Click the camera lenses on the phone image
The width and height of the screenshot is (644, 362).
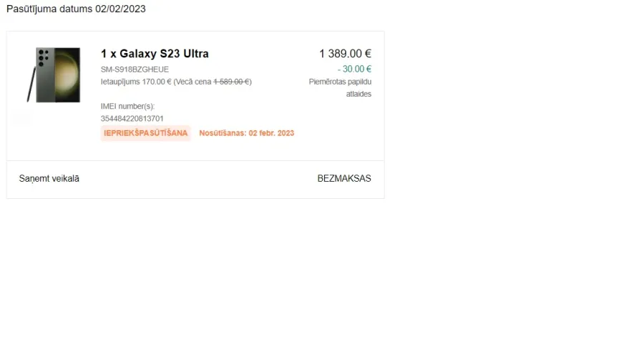click(43, 57)
